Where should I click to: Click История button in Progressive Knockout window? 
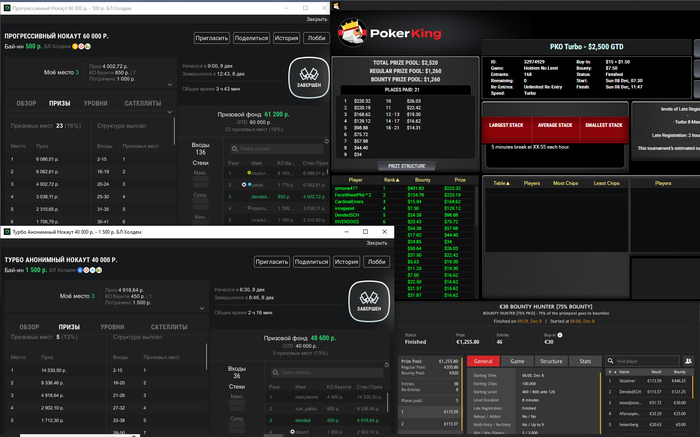[x=286, y=38]
